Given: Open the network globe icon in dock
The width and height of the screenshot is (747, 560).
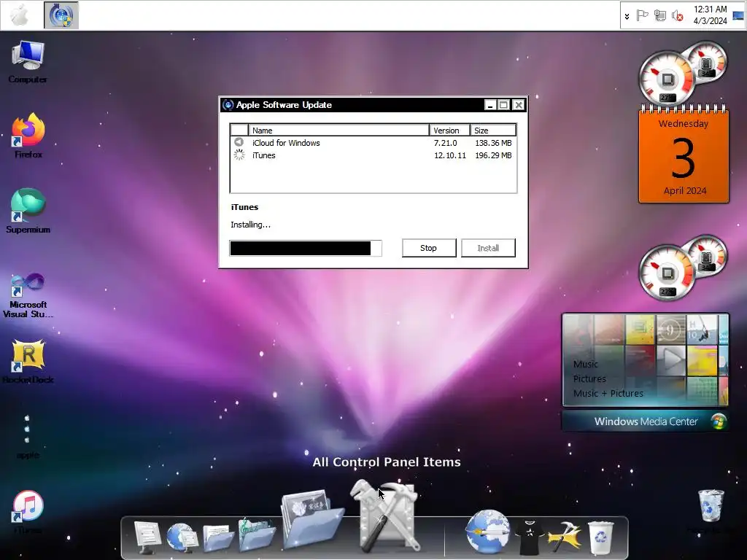Looking at the screenshot, I should click(x=182, y=537).
